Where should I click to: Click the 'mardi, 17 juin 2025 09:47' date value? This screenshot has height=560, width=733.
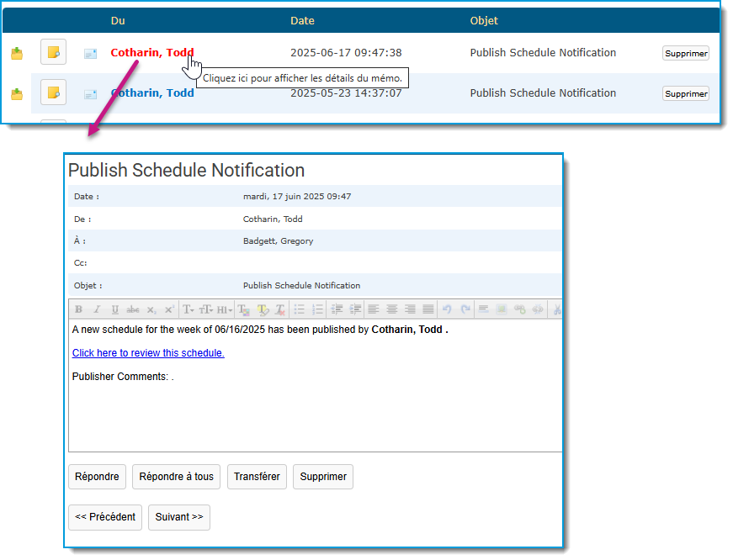click(297, 197)
